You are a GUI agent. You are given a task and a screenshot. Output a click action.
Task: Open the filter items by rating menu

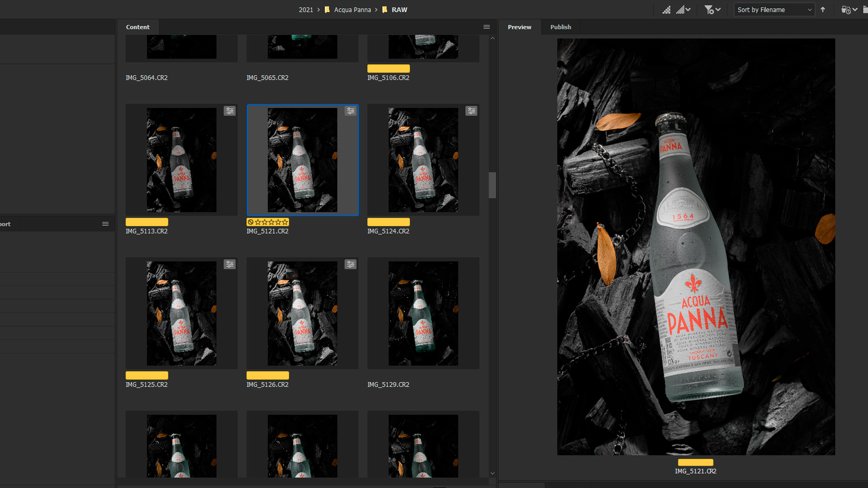(x=712, y=9)
